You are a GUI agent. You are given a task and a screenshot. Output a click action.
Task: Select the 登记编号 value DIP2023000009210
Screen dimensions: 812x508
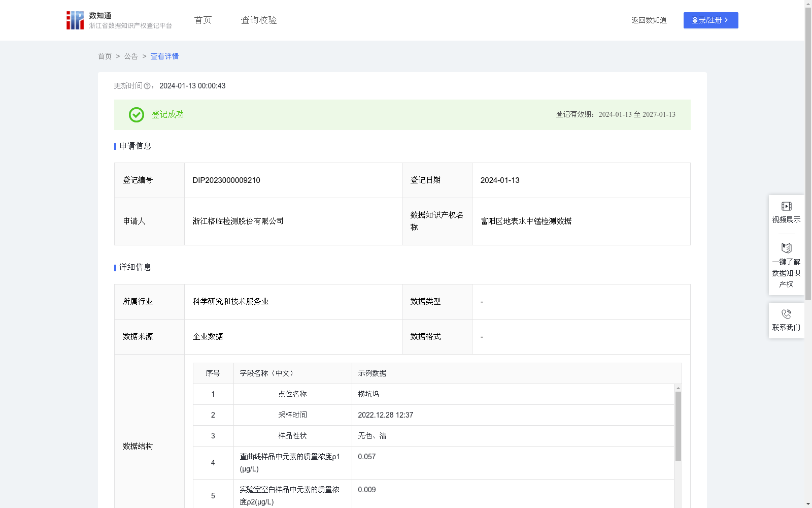coord(226,180)
